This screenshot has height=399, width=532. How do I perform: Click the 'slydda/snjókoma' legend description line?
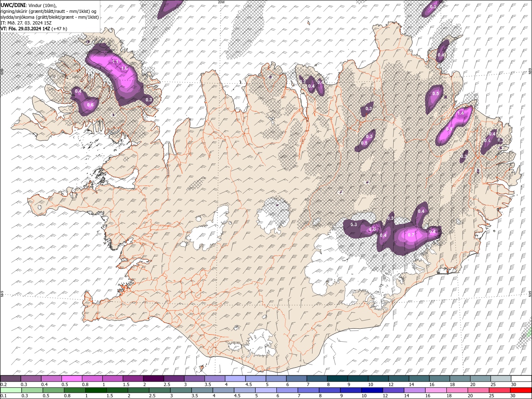[50, 17]
